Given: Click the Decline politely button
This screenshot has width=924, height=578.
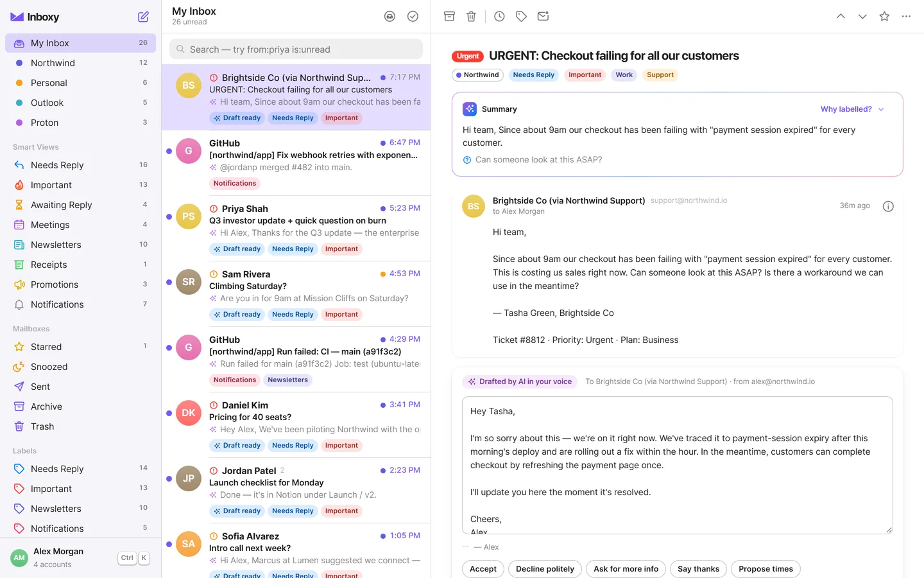Looking at the screenshot, I should tap(545, 569).
